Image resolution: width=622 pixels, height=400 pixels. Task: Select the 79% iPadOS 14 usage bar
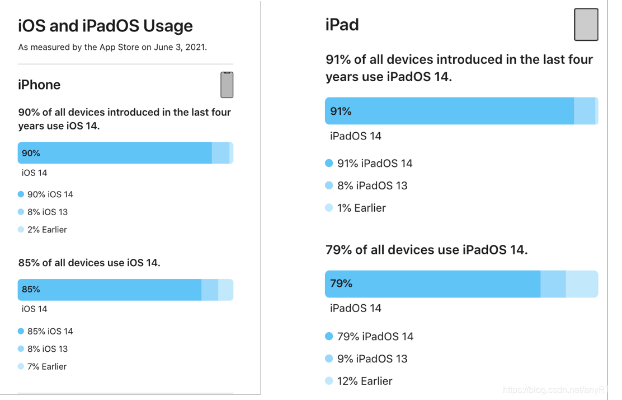(x=432, y=284)
